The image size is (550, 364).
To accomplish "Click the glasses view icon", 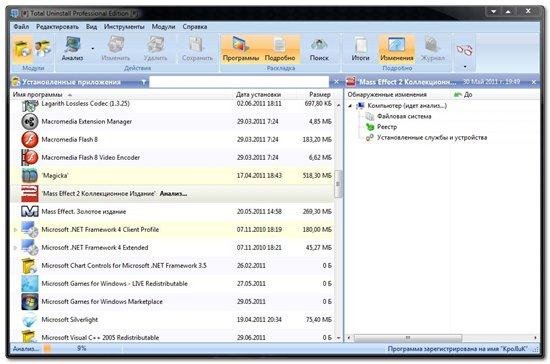I will (464, 50).
